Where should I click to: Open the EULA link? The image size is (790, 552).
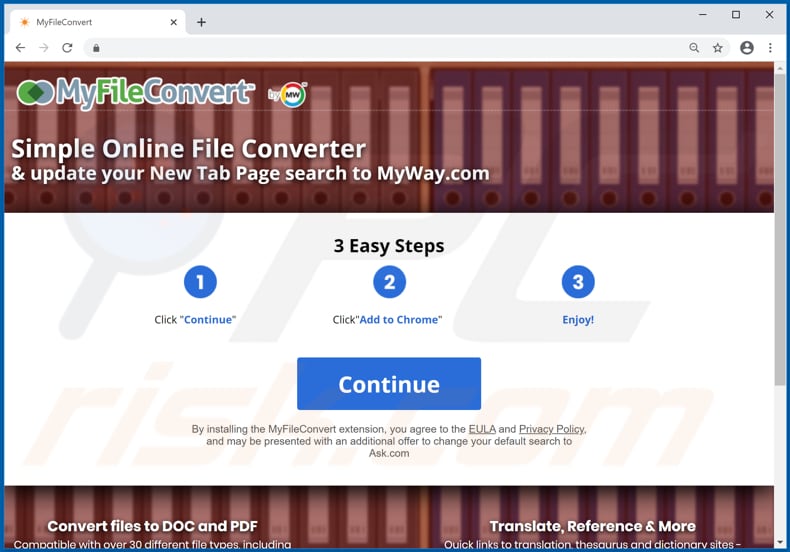point(482,429)
